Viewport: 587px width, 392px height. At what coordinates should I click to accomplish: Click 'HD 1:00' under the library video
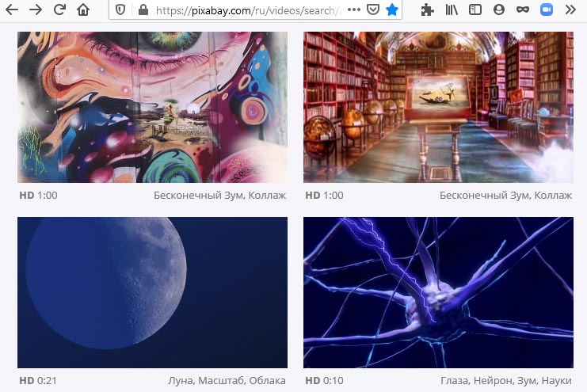324,196
